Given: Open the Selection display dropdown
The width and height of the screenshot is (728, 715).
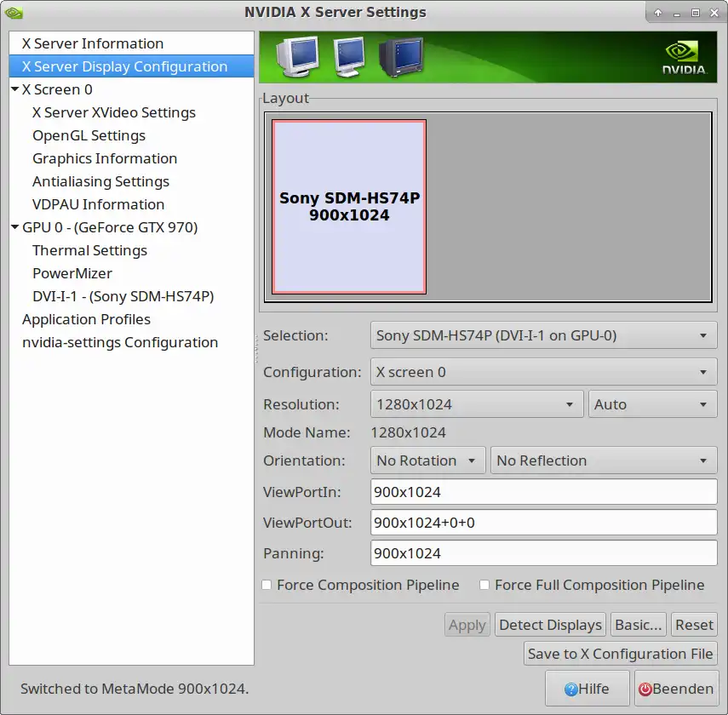Looking at the screenshot, I should 544,335.
